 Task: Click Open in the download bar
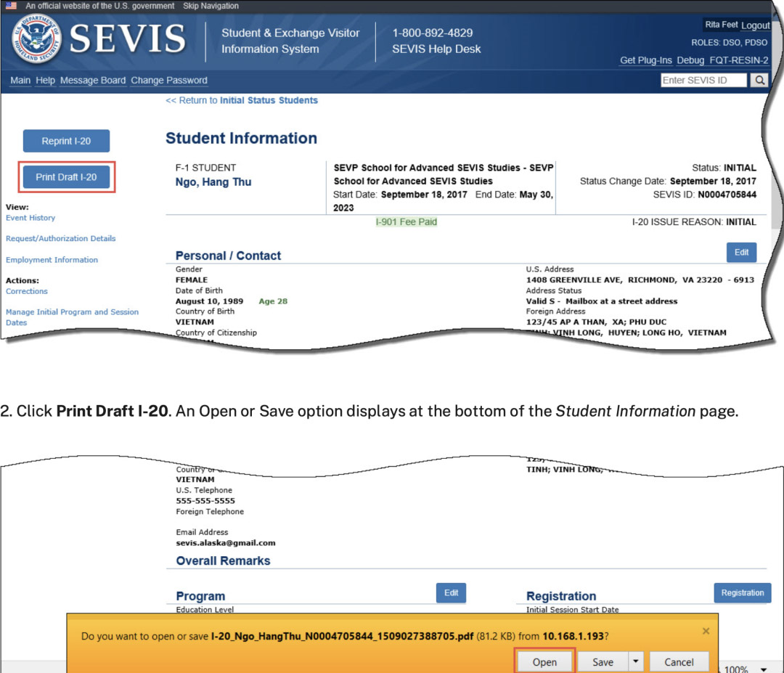point(544,661)
